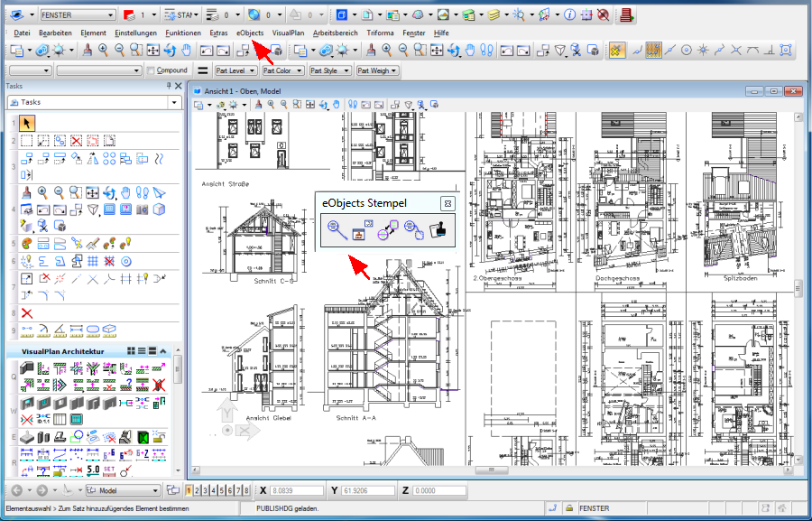Open the color palette tool in Tasks row 5
This screenshot has height=521, width=812.
tap(27, 243)
